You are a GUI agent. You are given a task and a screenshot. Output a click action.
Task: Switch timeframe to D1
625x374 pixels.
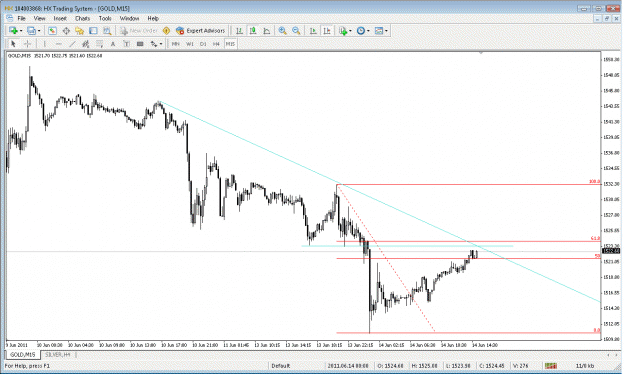[203, 44]
